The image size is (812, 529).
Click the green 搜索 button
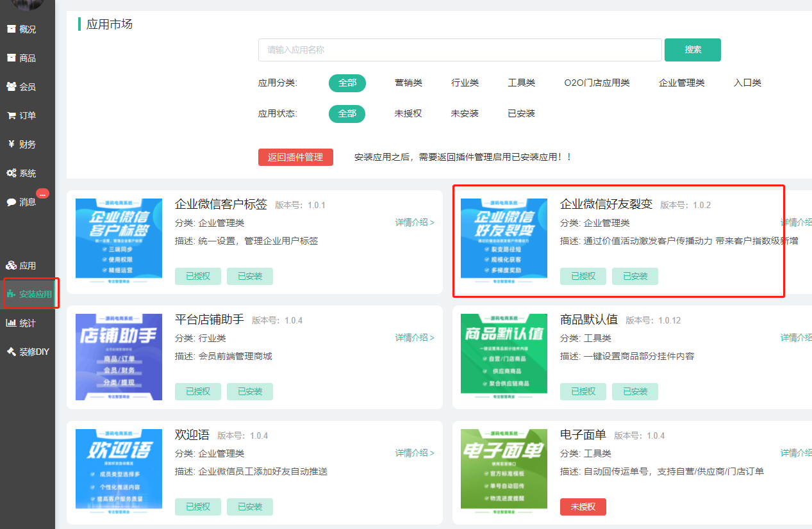[x=692, y=50]
